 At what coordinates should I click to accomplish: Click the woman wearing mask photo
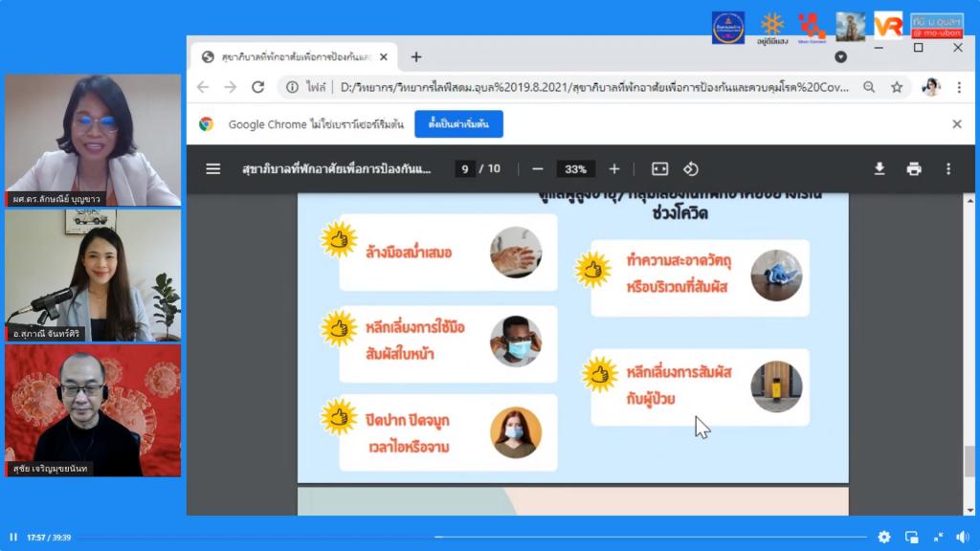pyautogui.click(x=516, y=433)
